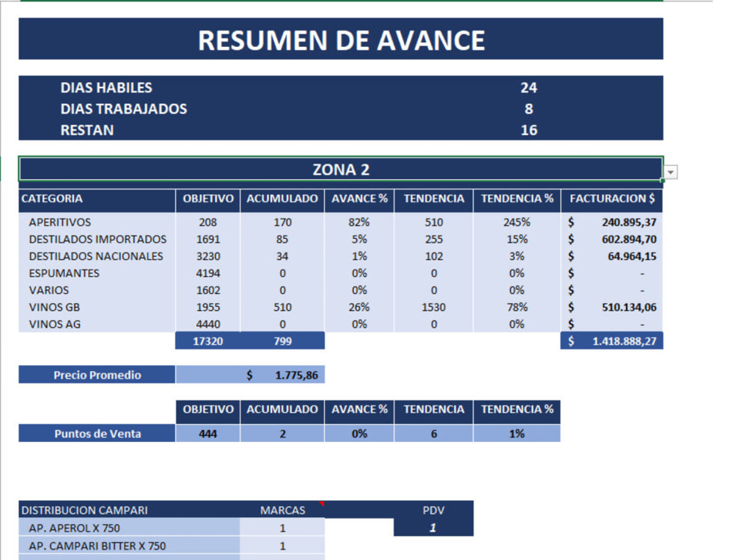The width and height of the screenshot is (747, 560).
Task: Select the VINOS AG category cell
Action: (x=97, y=324)
